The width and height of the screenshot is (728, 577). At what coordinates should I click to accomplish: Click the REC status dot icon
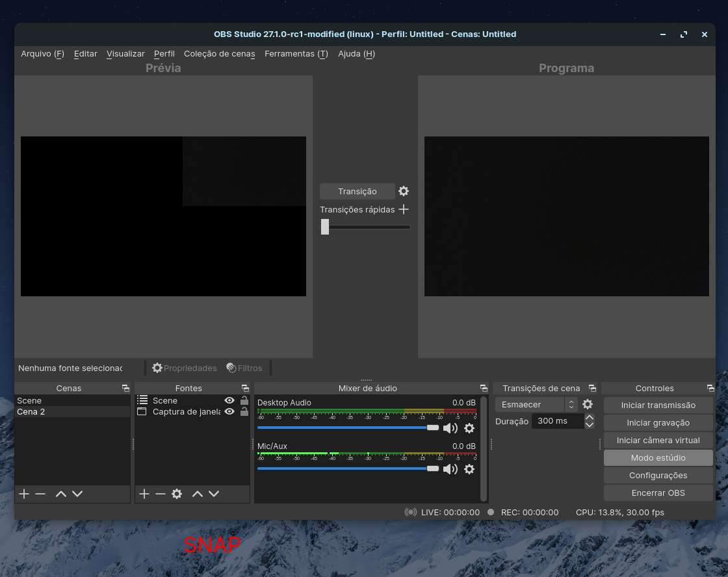(491, 512)
